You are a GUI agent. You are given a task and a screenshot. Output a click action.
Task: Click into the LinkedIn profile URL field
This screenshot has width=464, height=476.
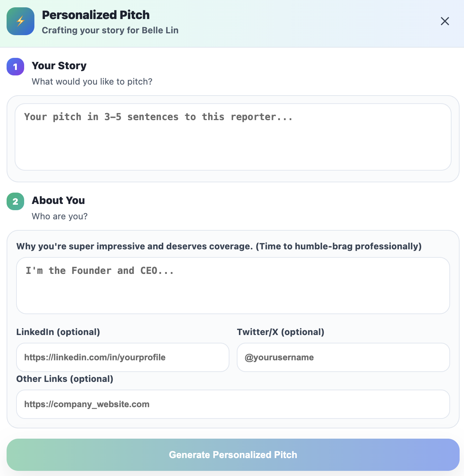(123, 357)
